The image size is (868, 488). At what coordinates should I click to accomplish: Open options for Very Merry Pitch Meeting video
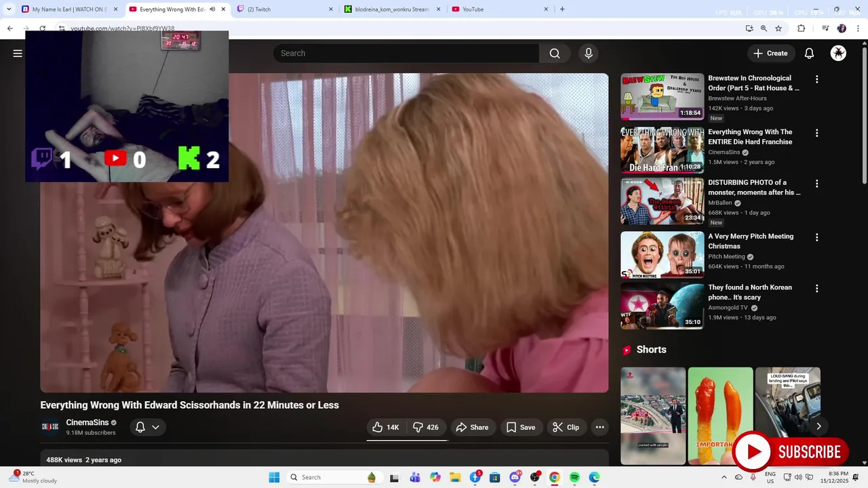[816, 237]
